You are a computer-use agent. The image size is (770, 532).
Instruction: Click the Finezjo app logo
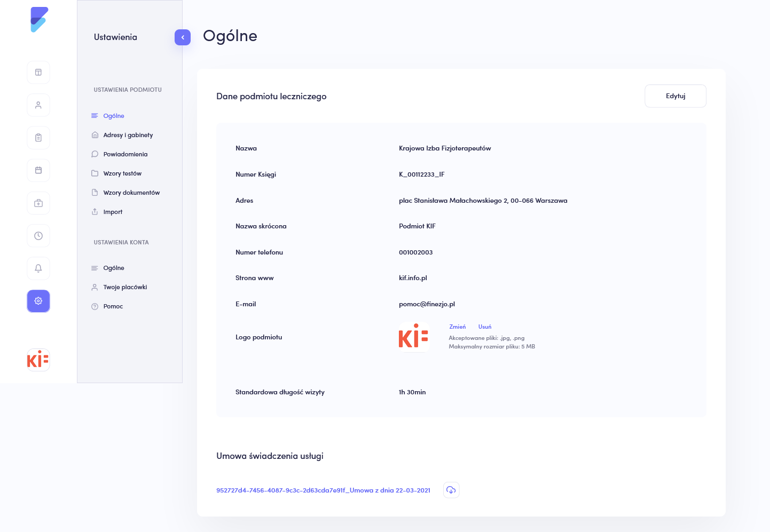[x=39, y=20]
